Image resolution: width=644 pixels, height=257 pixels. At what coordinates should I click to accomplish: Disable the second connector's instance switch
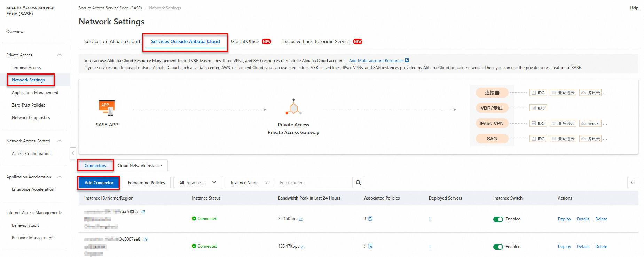(x=498, y=247)
